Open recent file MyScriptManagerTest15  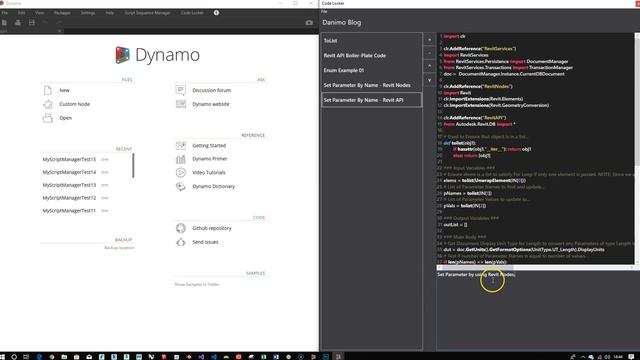69,160
